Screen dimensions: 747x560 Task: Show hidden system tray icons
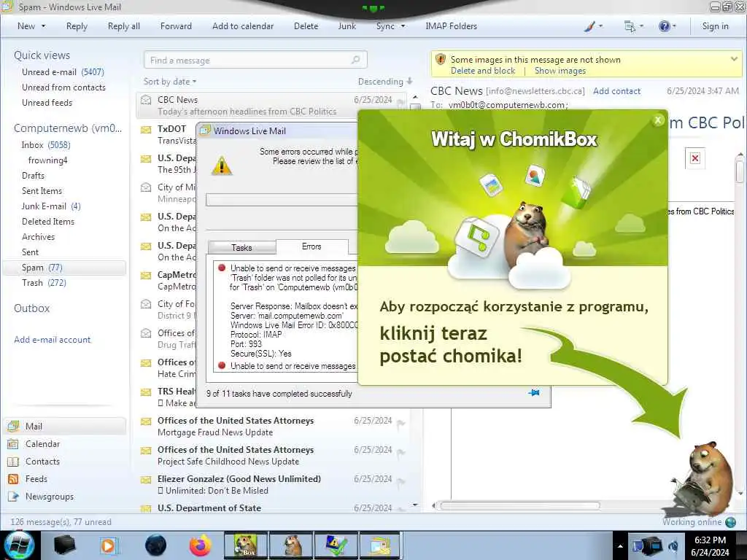tap(620, 546)
